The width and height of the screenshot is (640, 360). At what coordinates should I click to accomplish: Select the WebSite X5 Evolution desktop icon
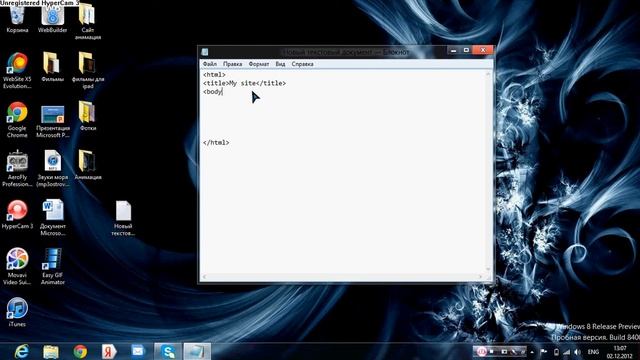(x=17, y=70)
